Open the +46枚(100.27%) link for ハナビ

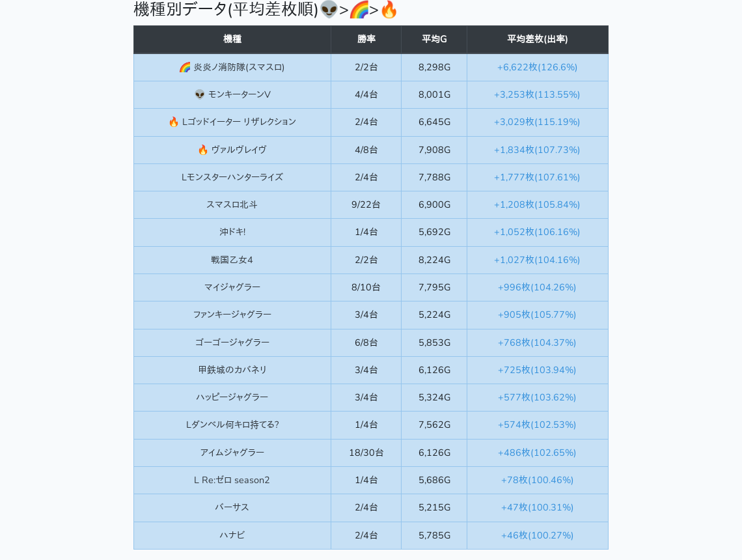click(537, 535)
